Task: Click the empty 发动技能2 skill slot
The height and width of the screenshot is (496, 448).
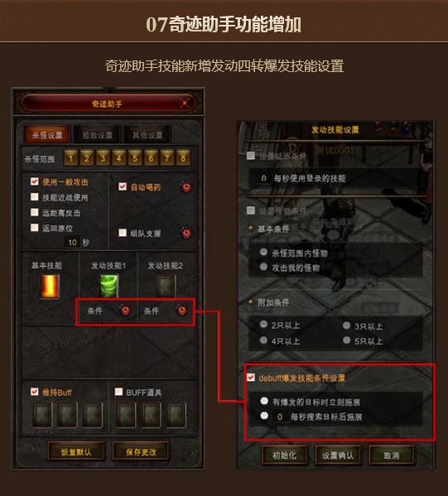Action: (166, 287)
